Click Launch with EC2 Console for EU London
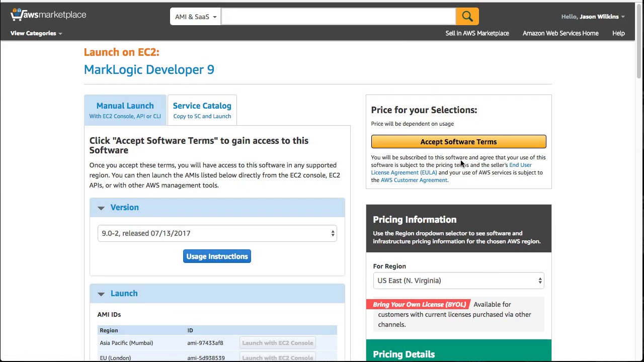The height and width of the screenshot is (362, 644). point(278,357)
